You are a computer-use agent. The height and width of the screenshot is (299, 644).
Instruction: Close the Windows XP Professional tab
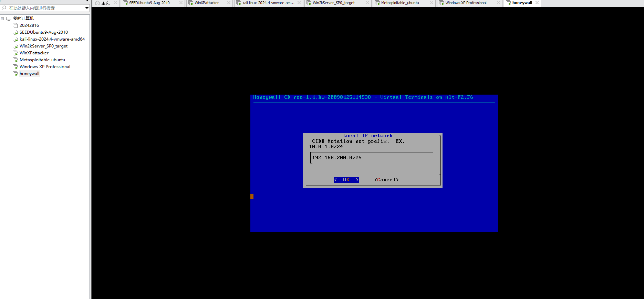[498, 3]
